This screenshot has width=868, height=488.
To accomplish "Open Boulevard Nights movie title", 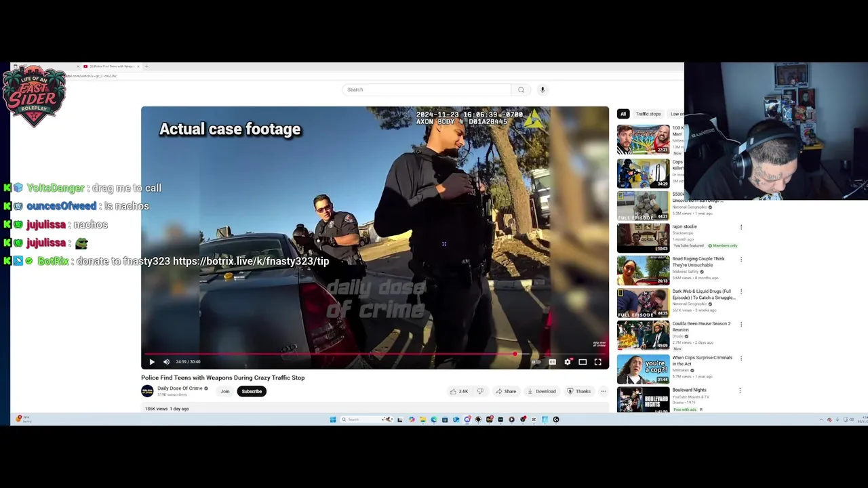I will click(x=689, y=390).
